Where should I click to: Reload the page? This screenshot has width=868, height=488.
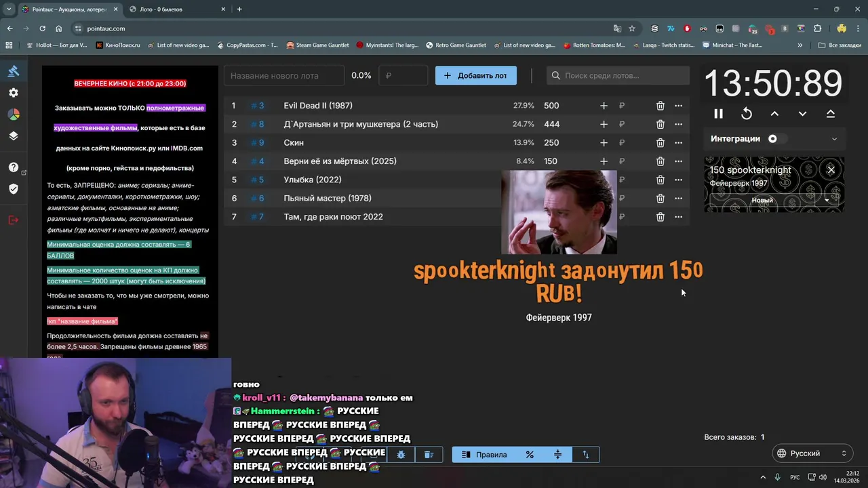click(42, 28)
